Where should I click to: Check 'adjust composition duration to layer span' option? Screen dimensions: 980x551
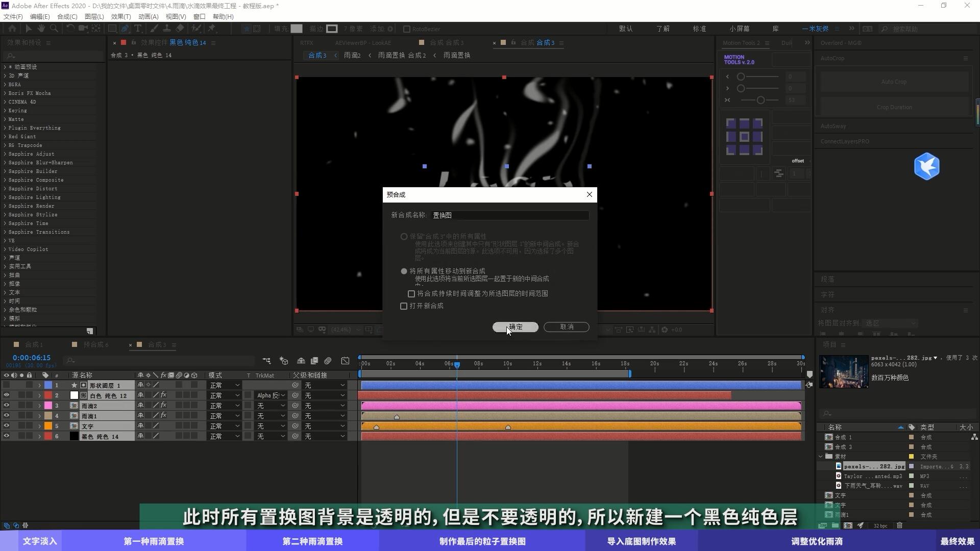tap(411, 294)
